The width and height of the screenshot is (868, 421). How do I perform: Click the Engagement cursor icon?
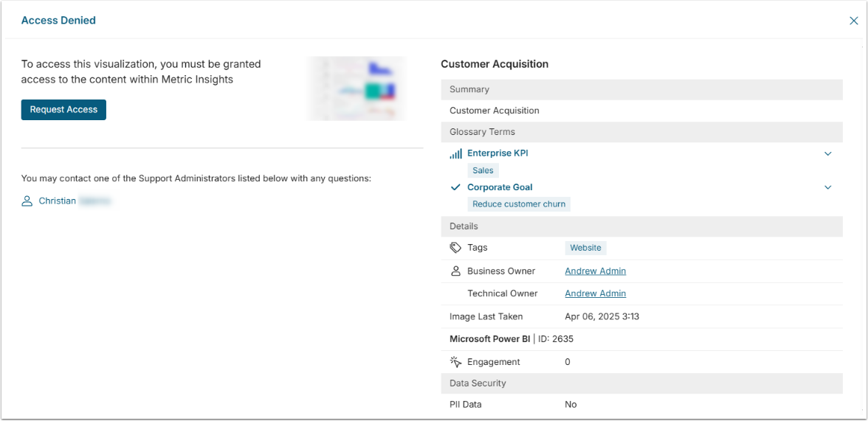455,362
